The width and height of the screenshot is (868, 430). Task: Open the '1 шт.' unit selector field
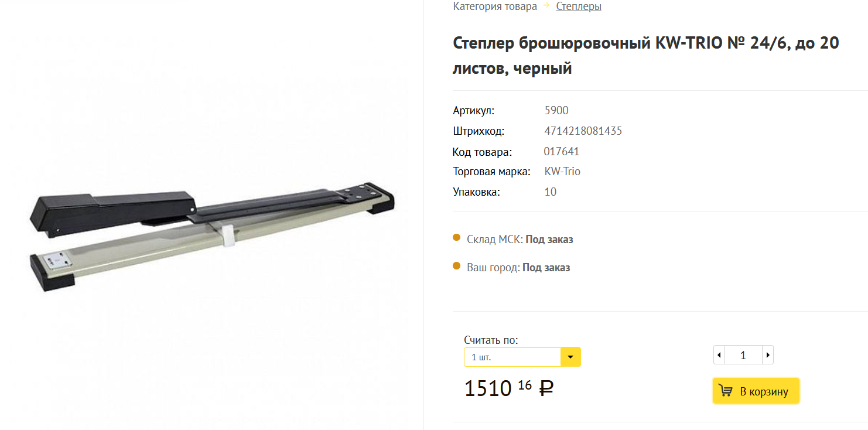[x=512, y=357]
